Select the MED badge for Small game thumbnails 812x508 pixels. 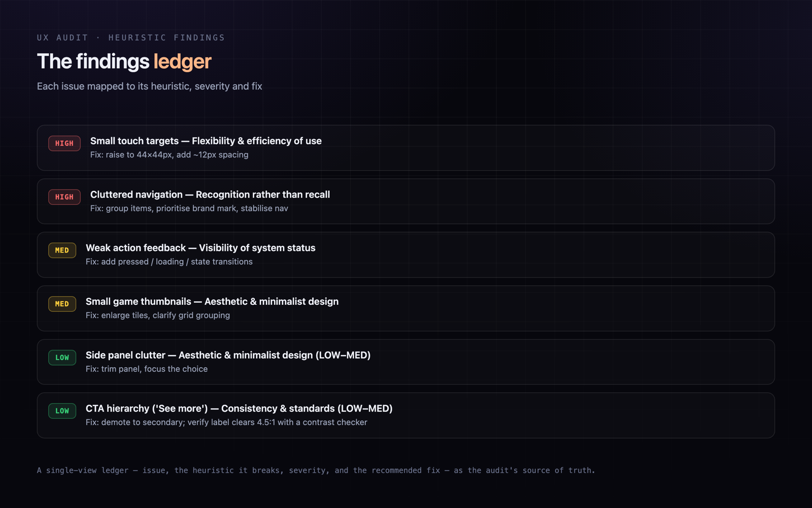pyautogui.click(x=62, y=304)
